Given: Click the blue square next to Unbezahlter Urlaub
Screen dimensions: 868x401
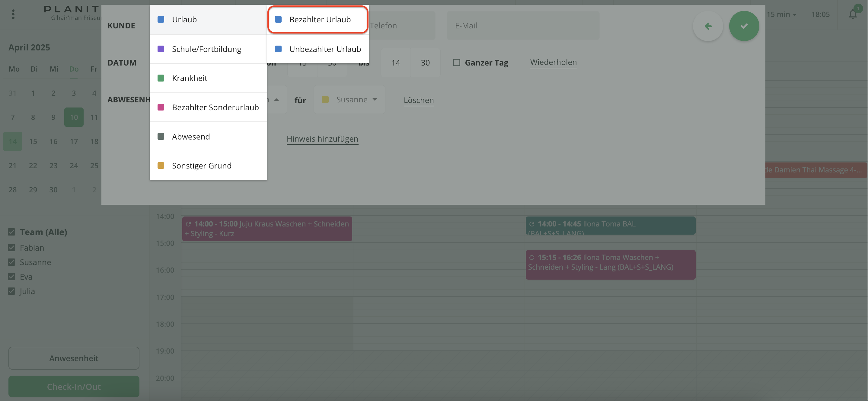Looking at the screenshot, I should point(278,49).
